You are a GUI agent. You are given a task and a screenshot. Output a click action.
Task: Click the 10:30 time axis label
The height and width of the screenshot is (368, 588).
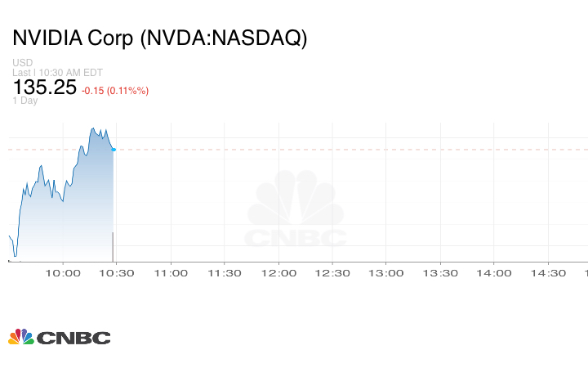pyautogui.click(x=116, y=273)
